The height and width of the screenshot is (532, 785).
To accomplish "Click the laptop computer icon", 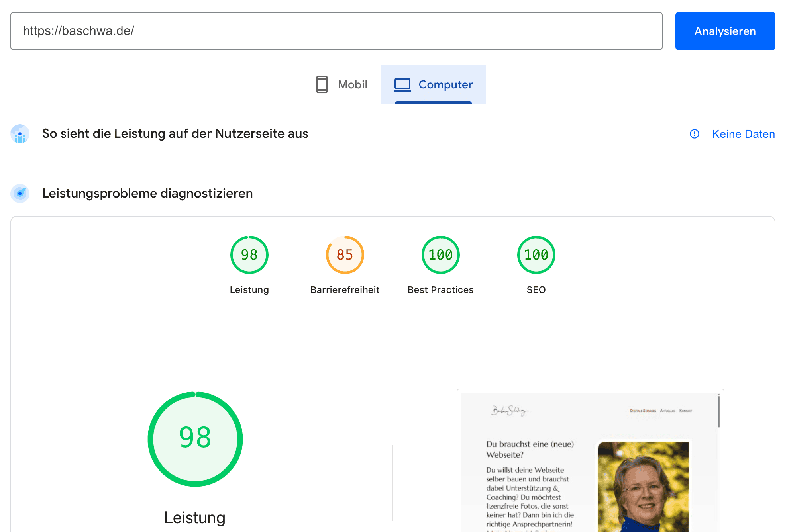I will tap(402, 84).
